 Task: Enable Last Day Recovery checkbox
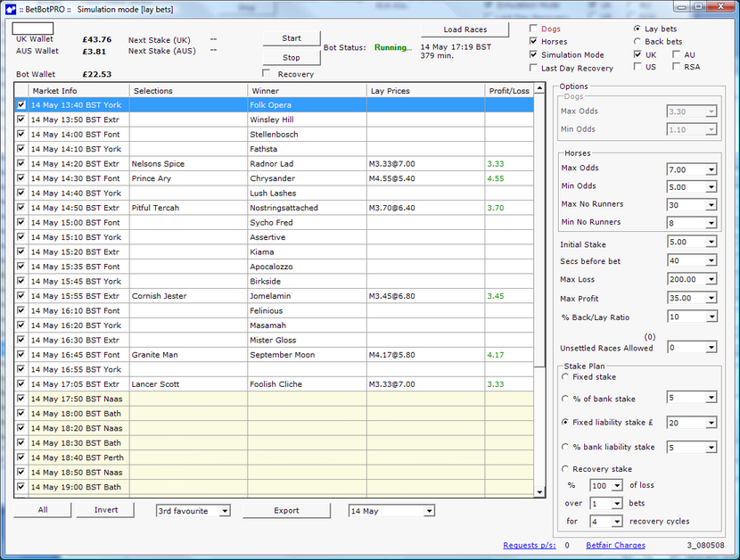pos(533,68)
